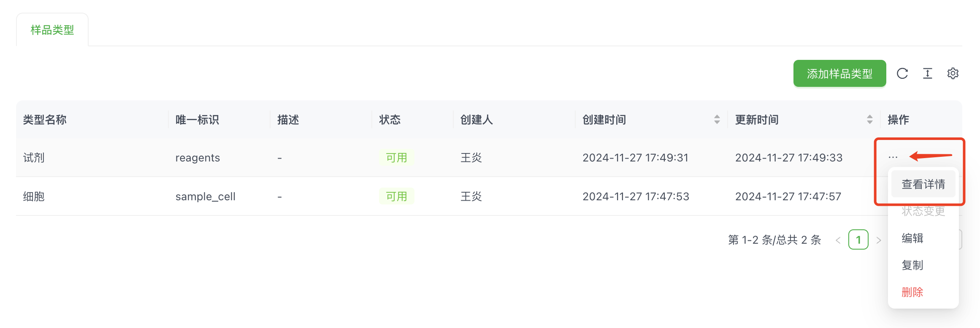Sort by 更新时间 using the sort arrows
The width and height of the screenshot is (980, 328).
pos(869,120)
